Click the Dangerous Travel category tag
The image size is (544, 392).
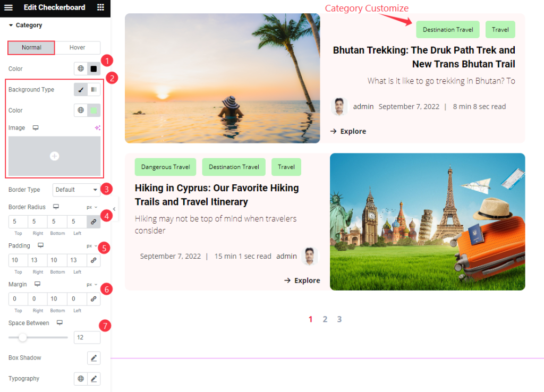166,167
